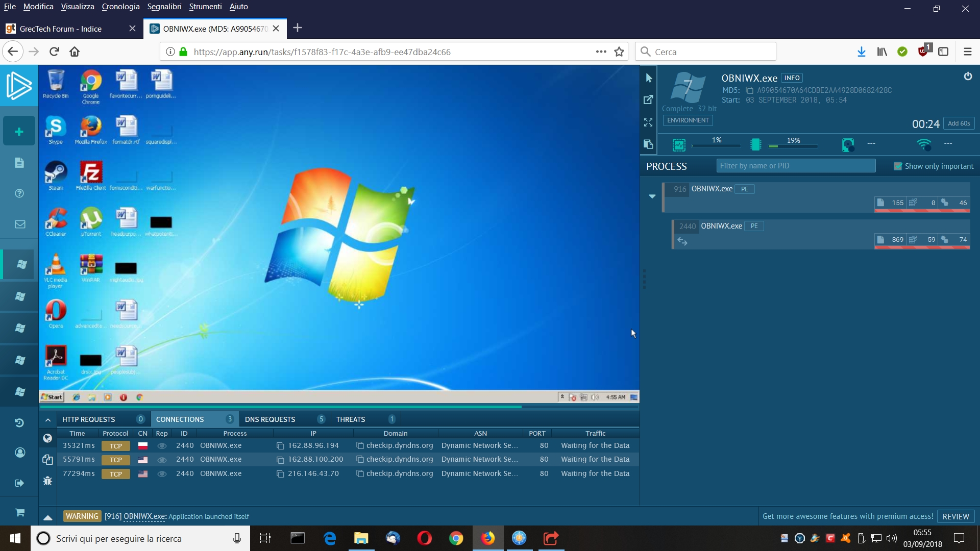Select the cursor pointer tool icon
Viewport: 980px width, 551px height.
(649, 78)
